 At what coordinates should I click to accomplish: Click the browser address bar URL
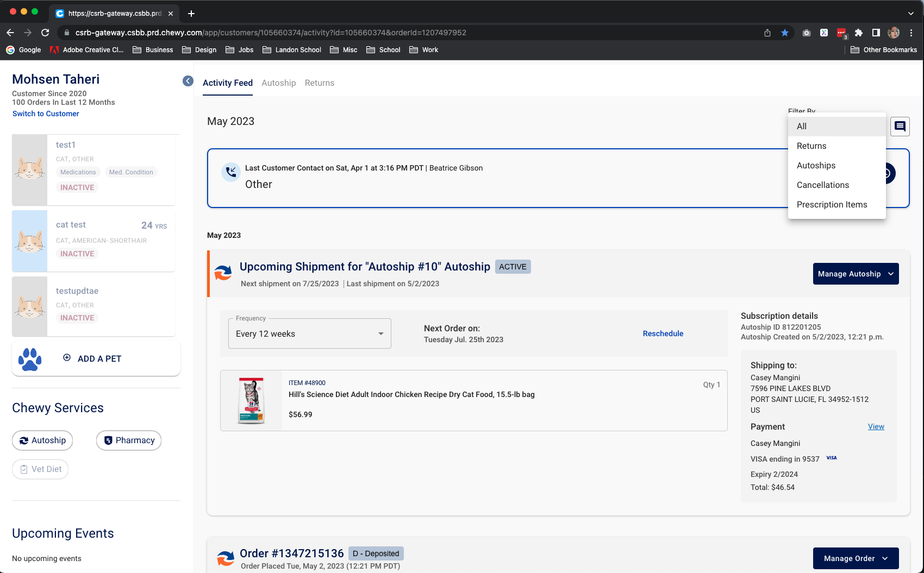[x=271, y=33]
